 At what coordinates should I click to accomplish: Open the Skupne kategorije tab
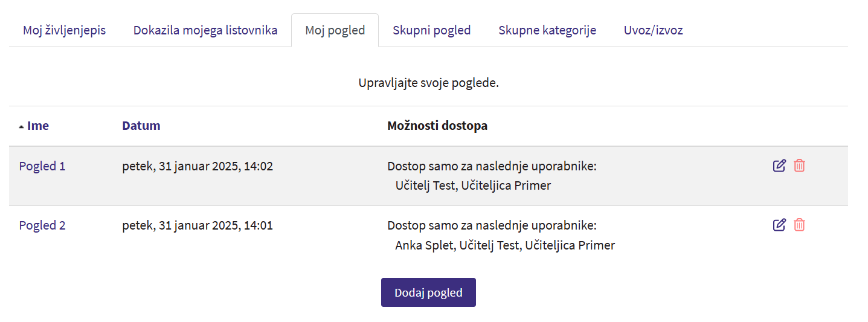(547, 30)
